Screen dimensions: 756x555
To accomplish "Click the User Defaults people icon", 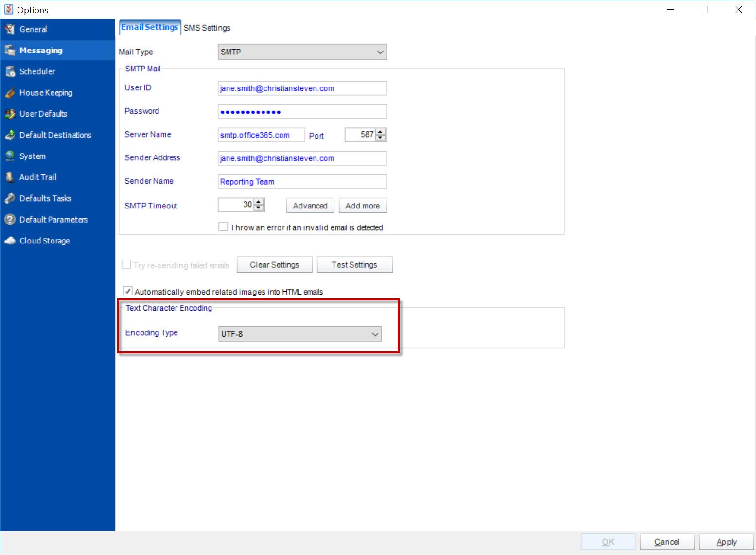I will point(10,114).
